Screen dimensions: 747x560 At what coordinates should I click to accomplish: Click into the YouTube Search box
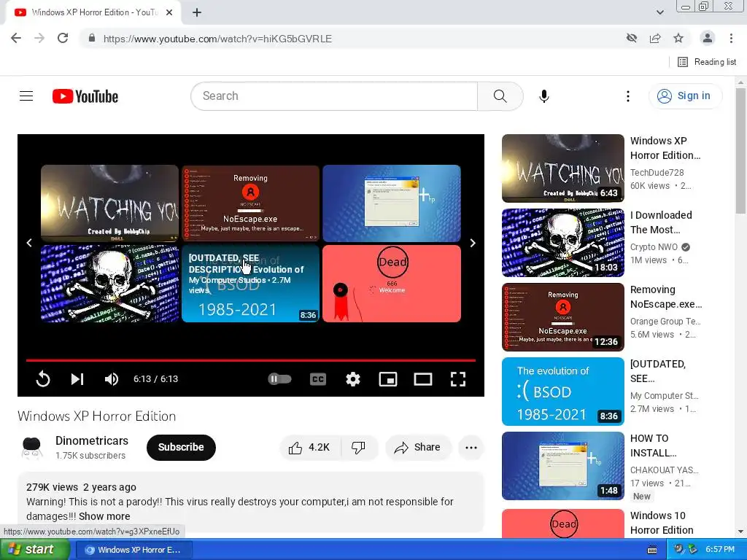[x=334, y=96]
